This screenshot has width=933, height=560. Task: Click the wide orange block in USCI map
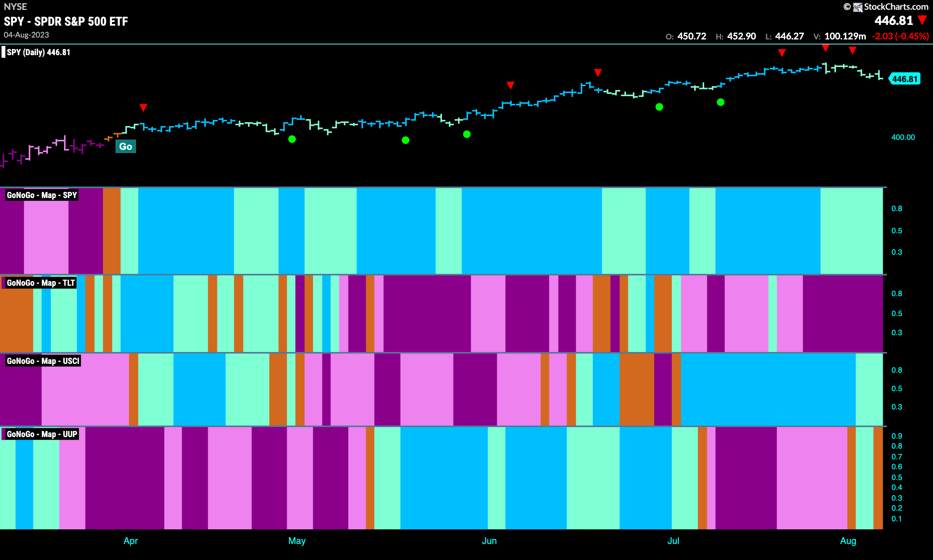[637, 389]
